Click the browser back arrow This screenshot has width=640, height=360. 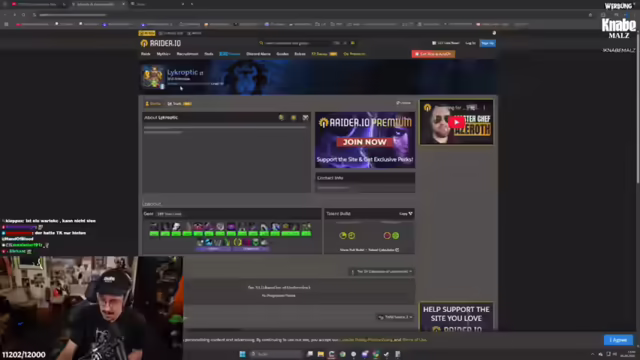5,15
